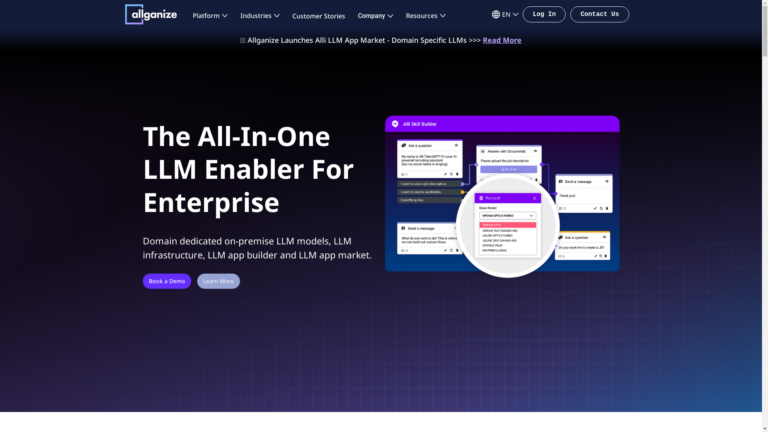This screenshot has height=432, width=768.
Task: Close the Run LLM dialog
Action: pos(535,198)
